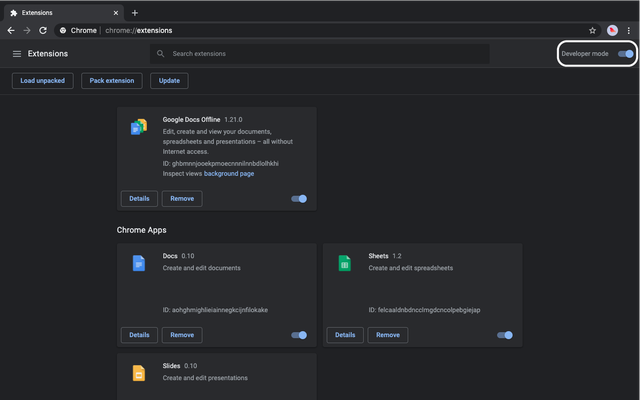
Task: Disable the Sheets app toggle
Action: (x=504, y=335)
